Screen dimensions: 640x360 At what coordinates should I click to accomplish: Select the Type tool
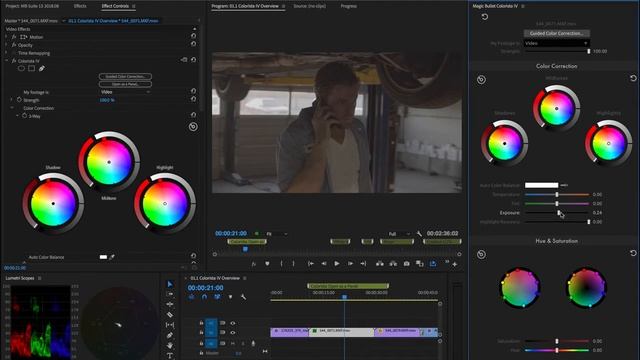click(170, 356)
